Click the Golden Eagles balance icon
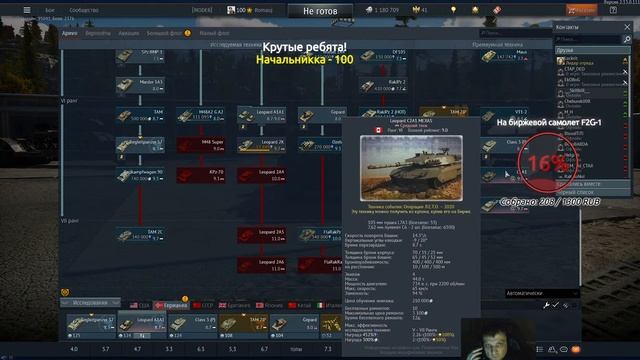This screenshot has width=640, height=360. tap(416, 10)
